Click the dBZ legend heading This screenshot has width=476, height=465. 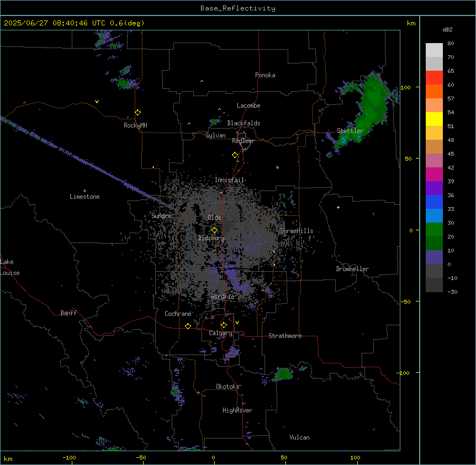point(447,29)
